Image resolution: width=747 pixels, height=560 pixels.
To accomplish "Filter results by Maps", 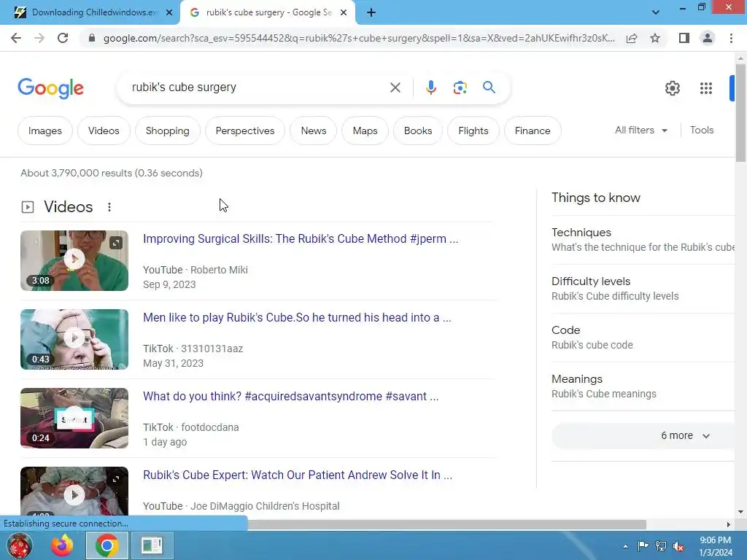I will (365, 131).
